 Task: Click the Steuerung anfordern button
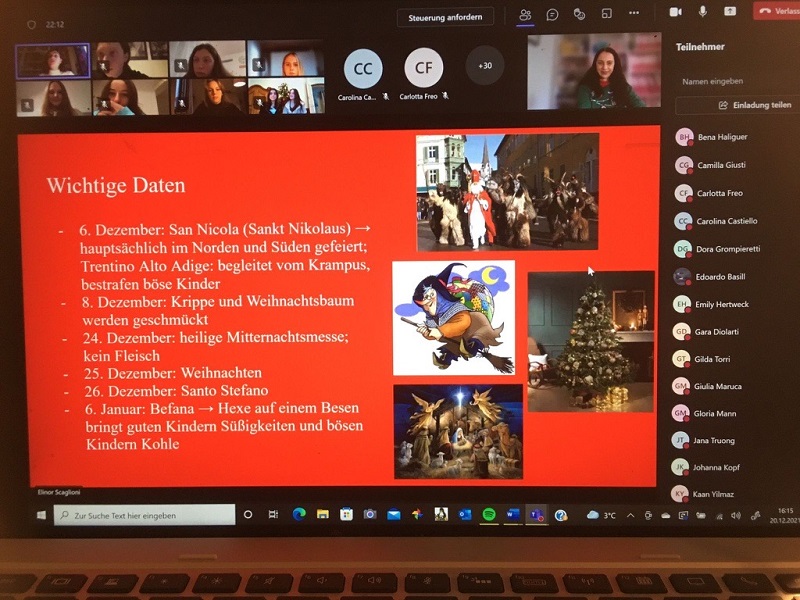(x=445, y=17)
